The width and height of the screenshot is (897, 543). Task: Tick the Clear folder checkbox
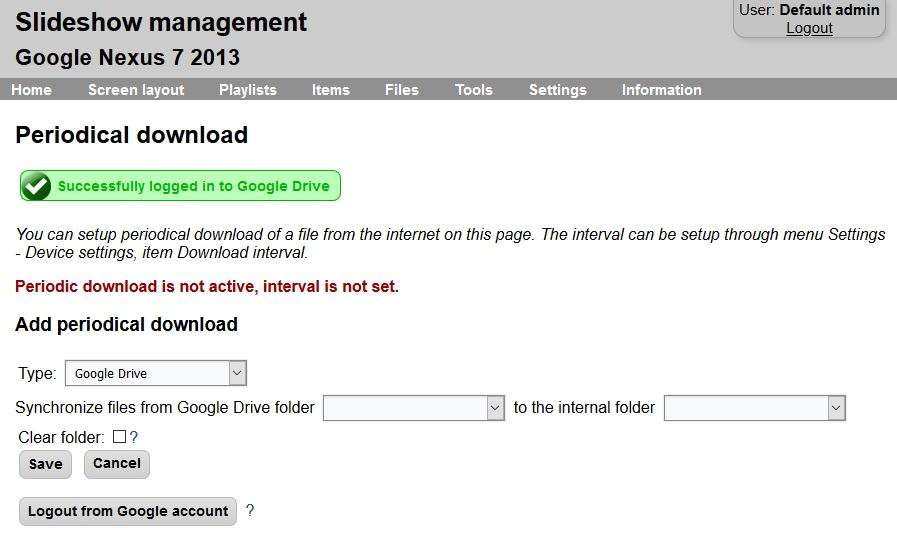[x=119, y=437]
